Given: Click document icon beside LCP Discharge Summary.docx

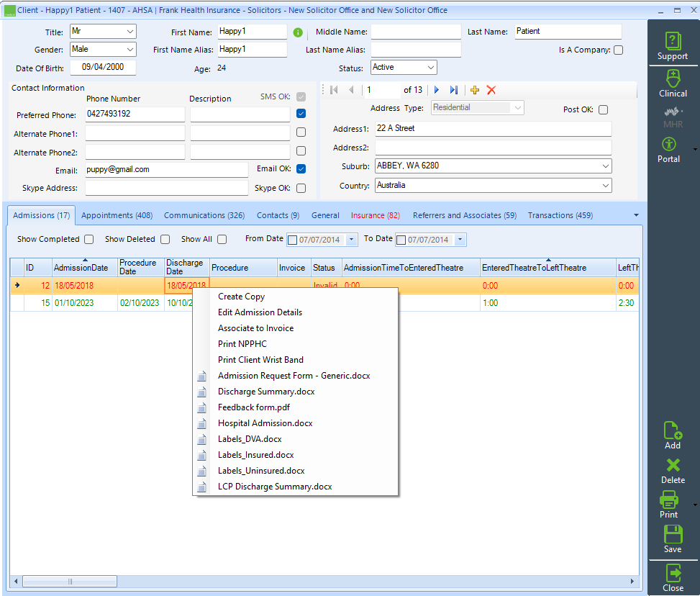Looking at the screenshot, I should pyautogui.click(x=201, y=487).
